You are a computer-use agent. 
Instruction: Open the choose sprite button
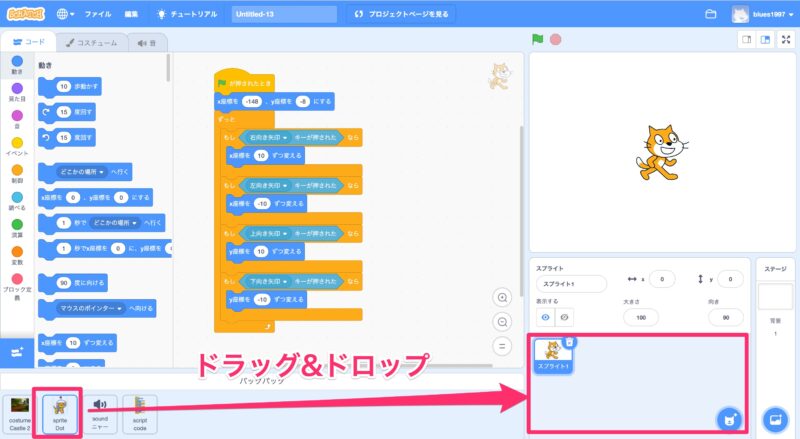[x=731, y=418]
